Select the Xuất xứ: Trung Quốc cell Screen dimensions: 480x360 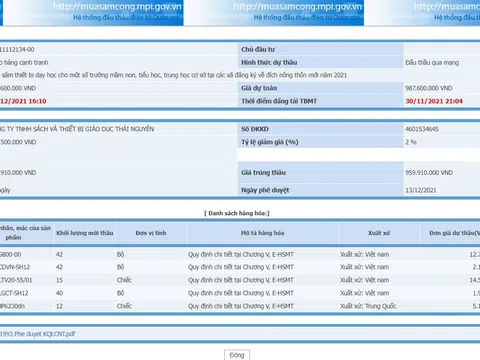(x=368, y=306)
